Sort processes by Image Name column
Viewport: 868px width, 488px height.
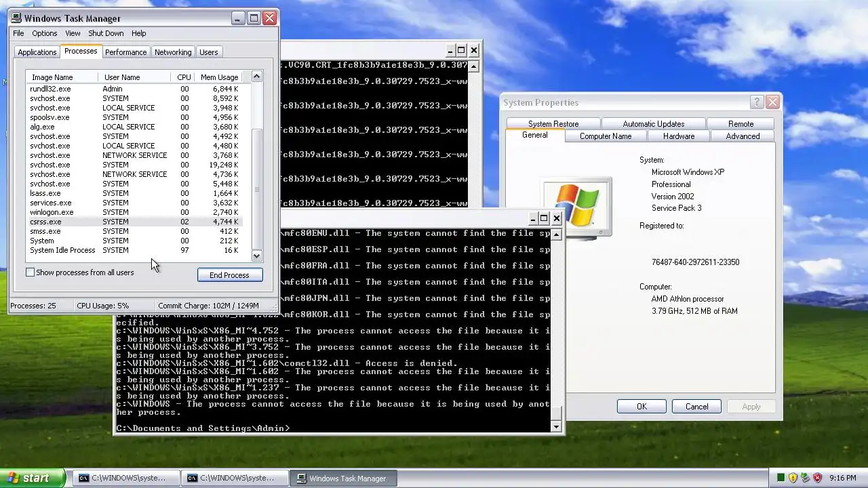[62, 77]
